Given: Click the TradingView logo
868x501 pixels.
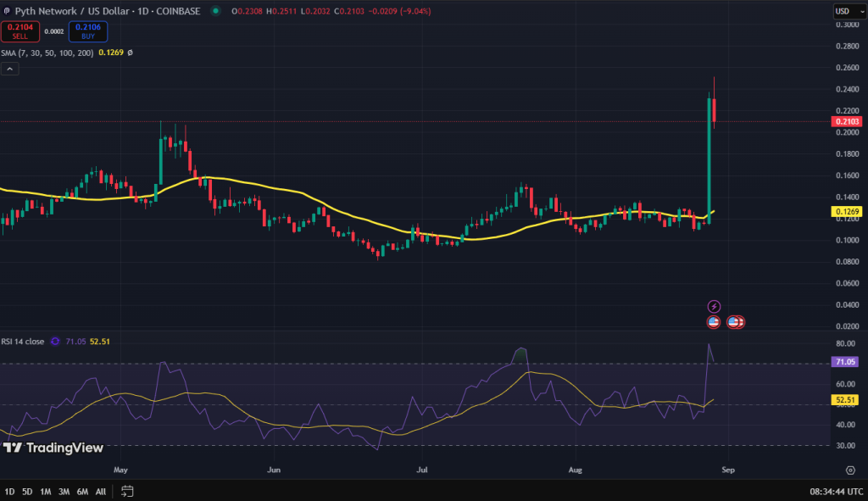Looking at the screenshot, I should [x=54, y=448].
